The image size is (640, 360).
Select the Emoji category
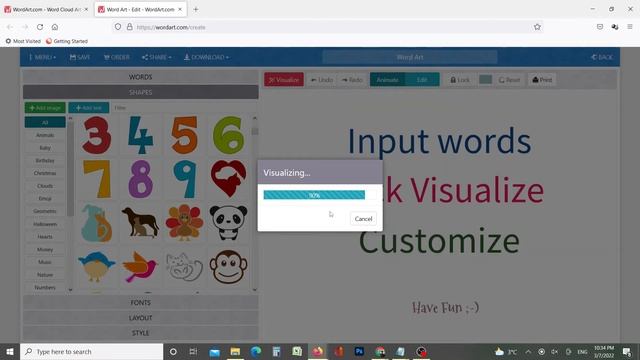tap(45, 198)
